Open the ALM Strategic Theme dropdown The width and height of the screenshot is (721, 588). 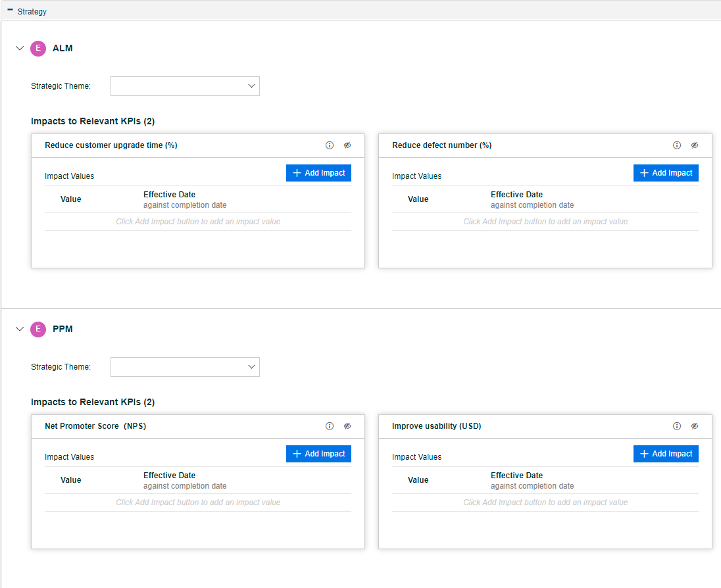pyautogui.click(x=185, y=86)
